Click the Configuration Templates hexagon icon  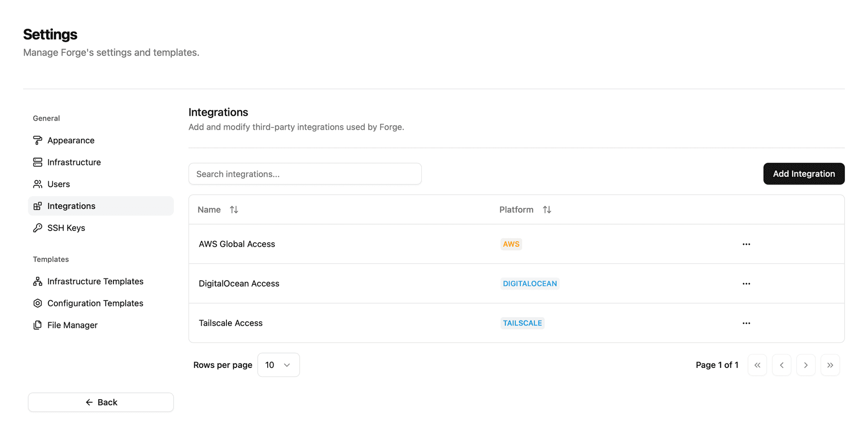pyautogui.click(x=38, y=303)
